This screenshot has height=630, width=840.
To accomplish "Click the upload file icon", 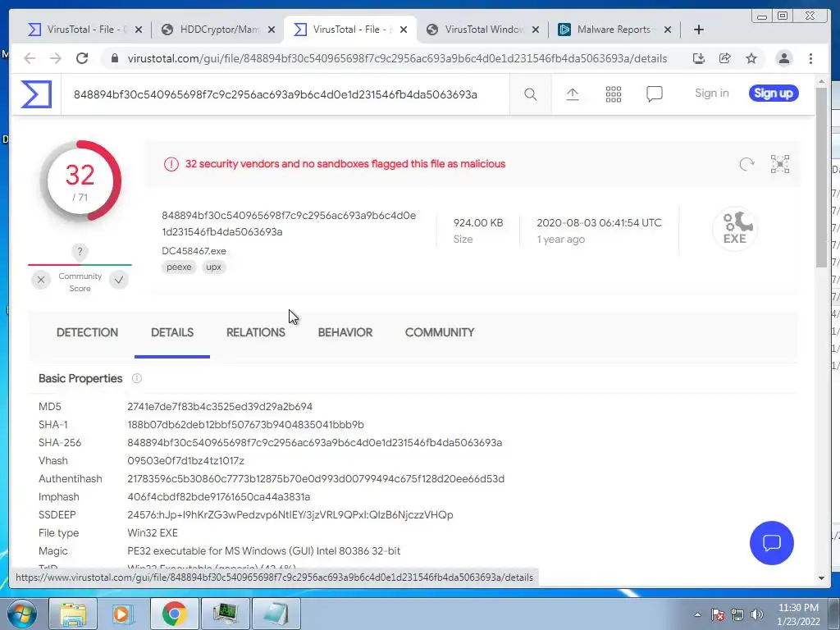I will 572,94.
